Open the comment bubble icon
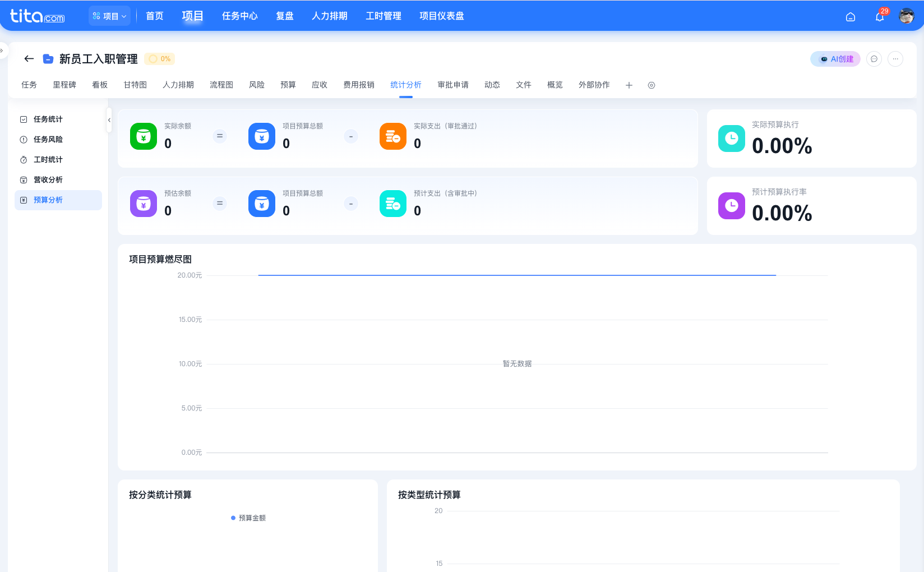The width and height of the screenshot is (924, 572). 874,59
